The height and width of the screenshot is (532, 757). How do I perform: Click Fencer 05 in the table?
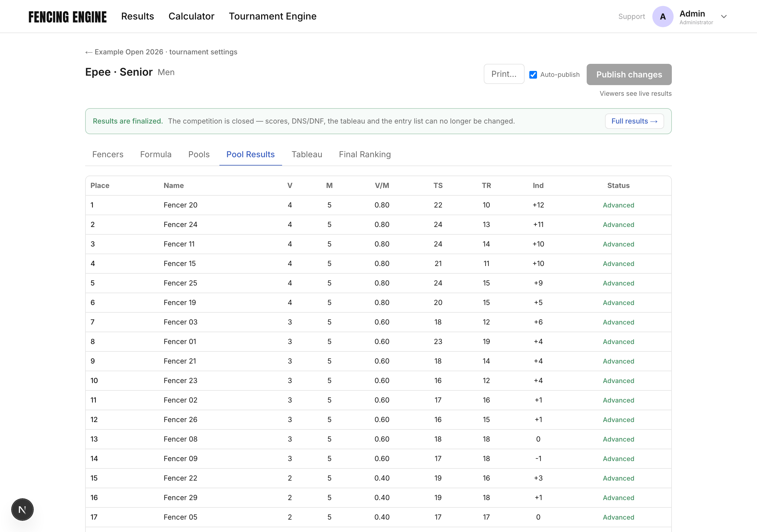(x=180, y=517)
